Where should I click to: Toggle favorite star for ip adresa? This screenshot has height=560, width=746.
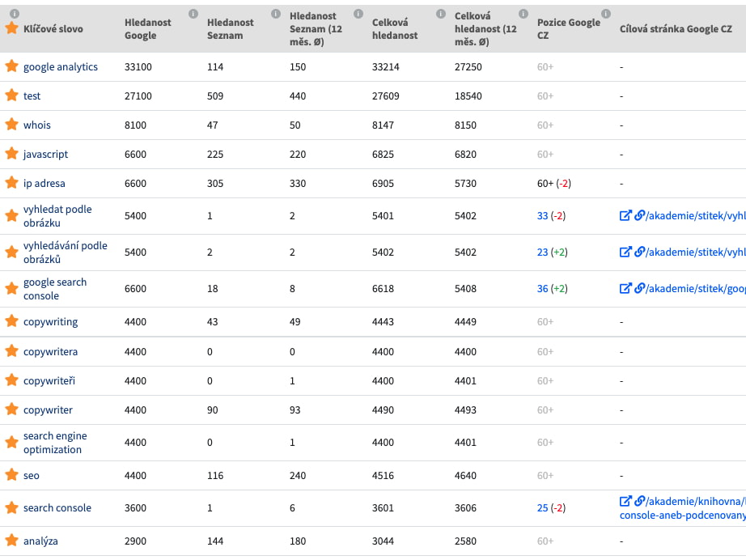pos(11,182)
